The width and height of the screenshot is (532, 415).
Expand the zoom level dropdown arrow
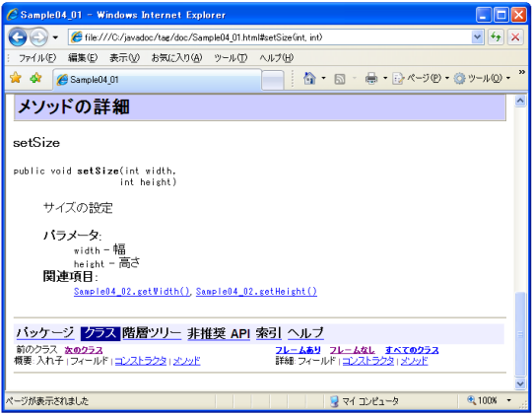(x=508, y=400)
